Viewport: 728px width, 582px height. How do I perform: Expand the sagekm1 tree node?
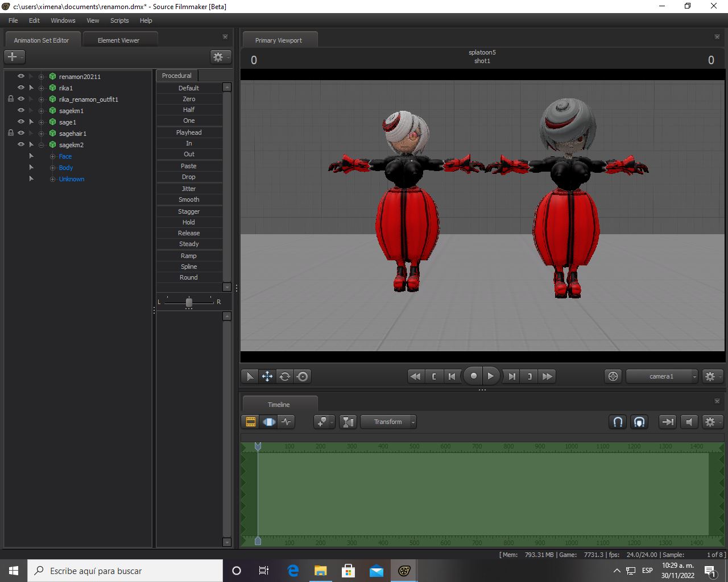pyautogui.click(x=41, y=111)
